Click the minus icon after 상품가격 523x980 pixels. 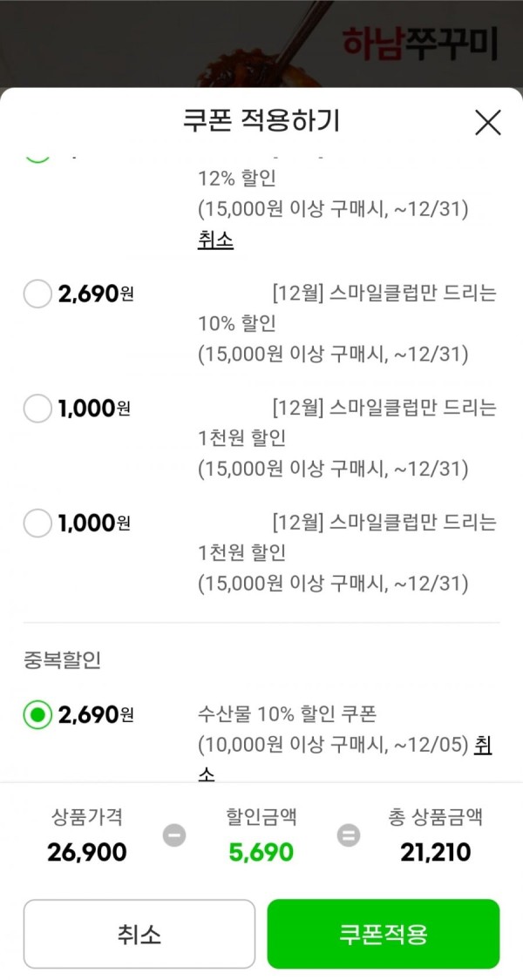(174, 835)
